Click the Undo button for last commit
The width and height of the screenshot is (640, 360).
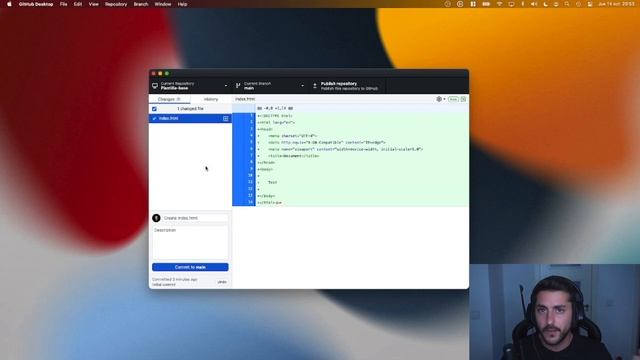pyautogui.click(x=222, y=282)
